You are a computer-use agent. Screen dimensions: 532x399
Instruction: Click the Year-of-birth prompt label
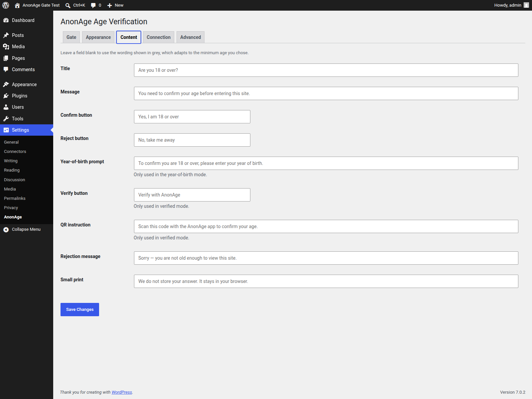(x=82, y=162)
